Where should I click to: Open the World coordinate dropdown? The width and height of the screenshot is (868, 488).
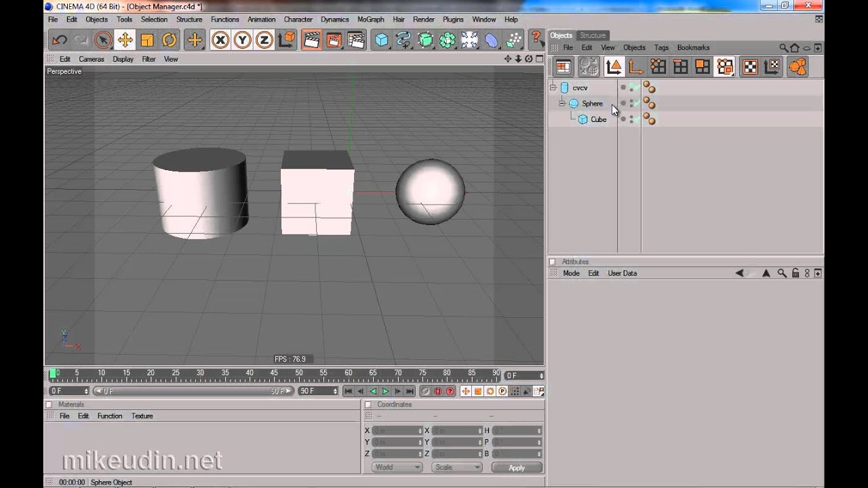click(x=397, y=468)
